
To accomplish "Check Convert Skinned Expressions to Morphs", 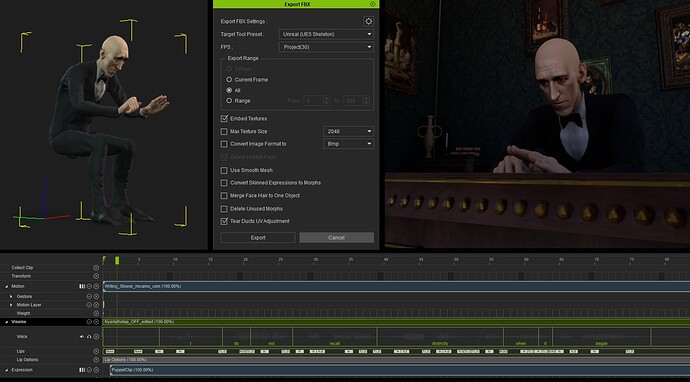I will pyautogui.click(x=224, y=183).
